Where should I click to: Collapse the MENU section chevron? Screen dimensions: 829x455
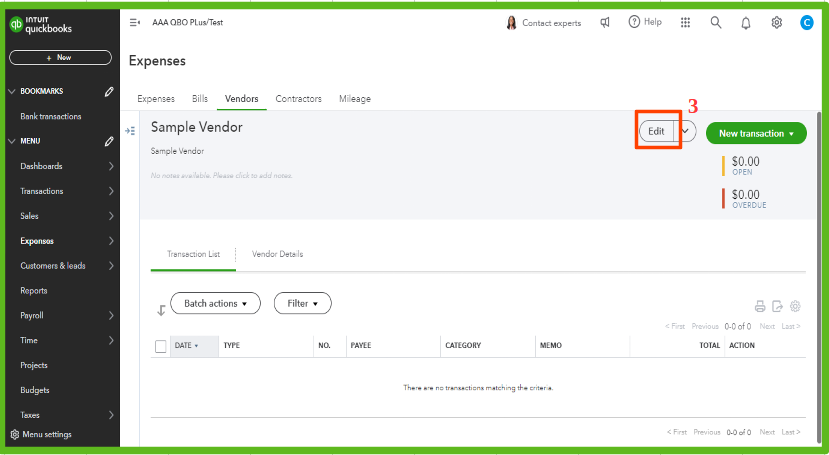pos(12,141)
